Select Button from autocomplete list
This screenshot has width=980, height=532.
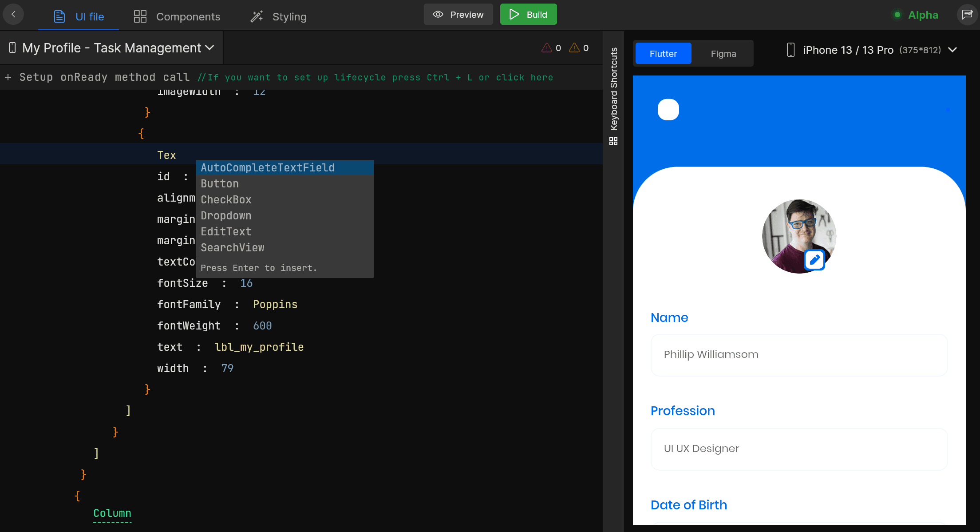tap(285, 183)
